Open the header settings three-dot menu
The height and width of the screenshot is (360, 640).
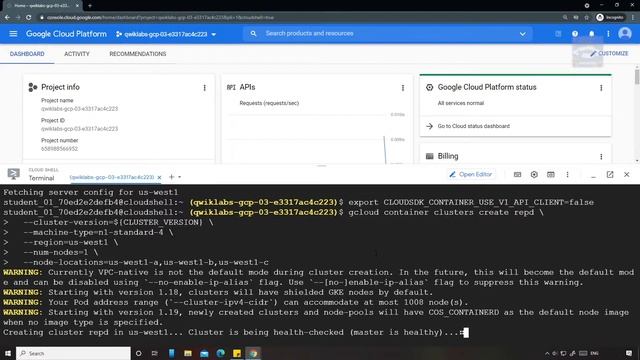click(x=608, y=34)
